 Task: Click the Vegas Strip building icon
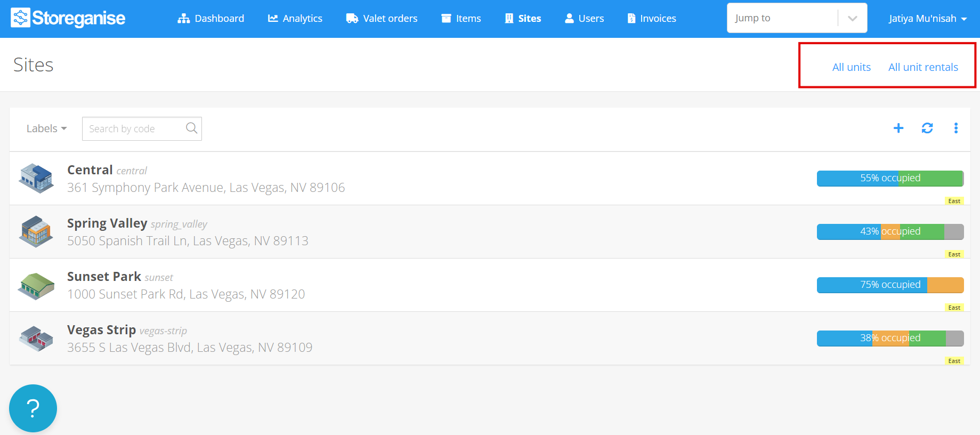36,339
